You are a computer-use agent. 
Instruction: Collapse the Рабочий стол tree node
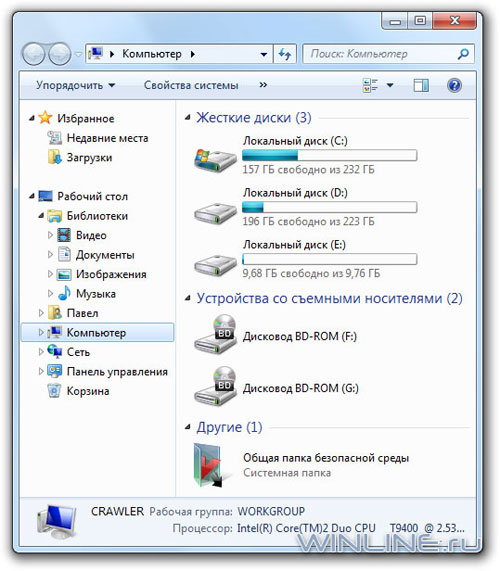pyautogui.click(x=32, y=196)
